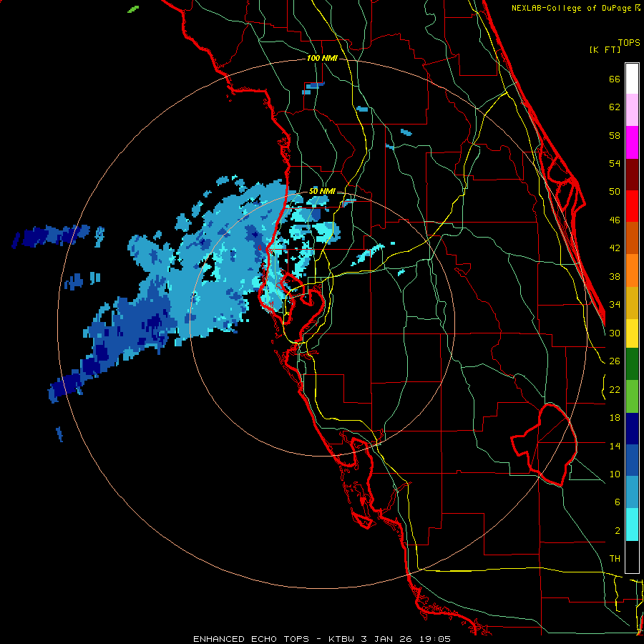Click the "100 NMI" range ring label
Image resolution: width=644 pixels, height=644 pixels.
point(322,58)
